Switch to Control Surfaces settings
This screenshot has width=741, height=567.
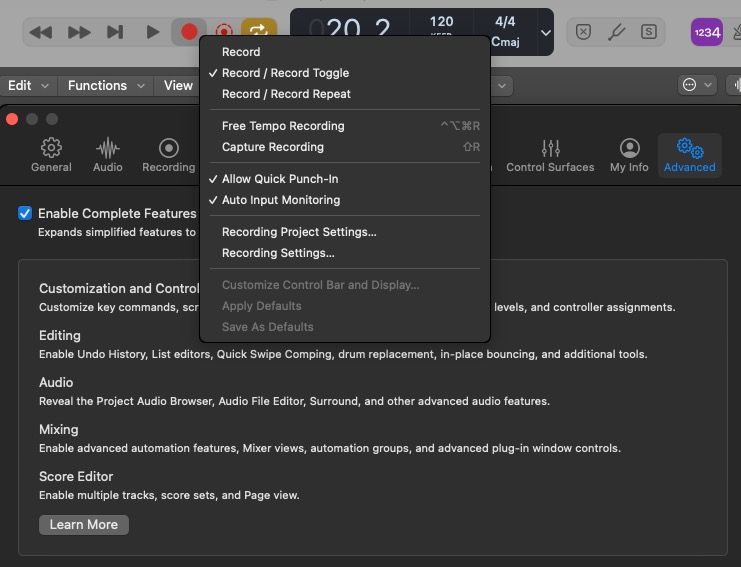coord(550,155)
